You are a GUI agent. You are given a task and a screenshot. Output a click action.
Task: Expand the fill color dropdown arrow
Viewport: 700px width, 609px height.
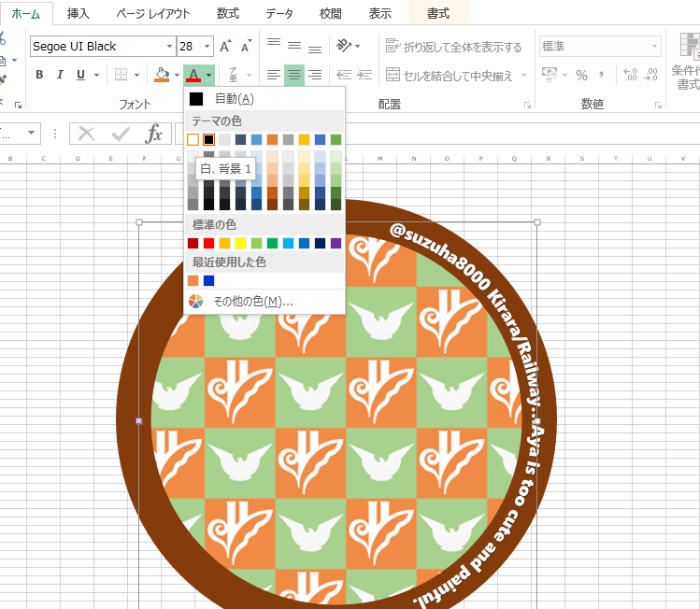178,75
